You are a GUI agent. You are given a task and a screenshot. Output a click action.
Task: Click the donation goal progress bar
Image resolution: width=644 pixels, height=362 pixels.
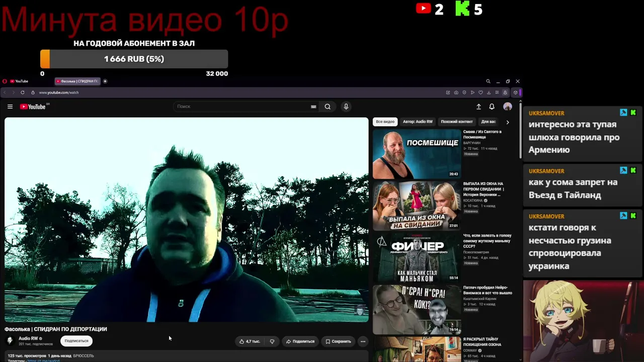point(134,59)
